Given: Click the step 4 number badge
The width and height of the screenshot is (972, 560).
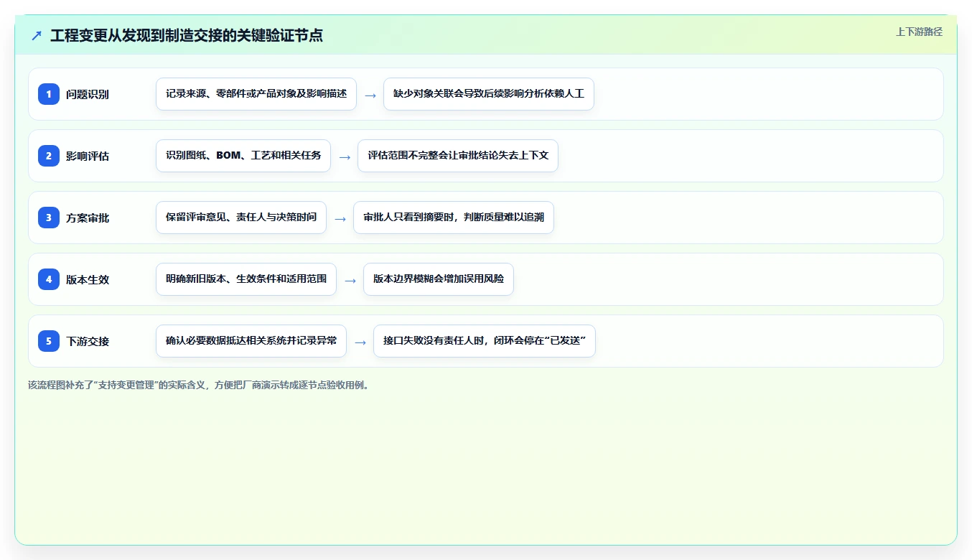Looking at the screenshot, I should 49,279.
